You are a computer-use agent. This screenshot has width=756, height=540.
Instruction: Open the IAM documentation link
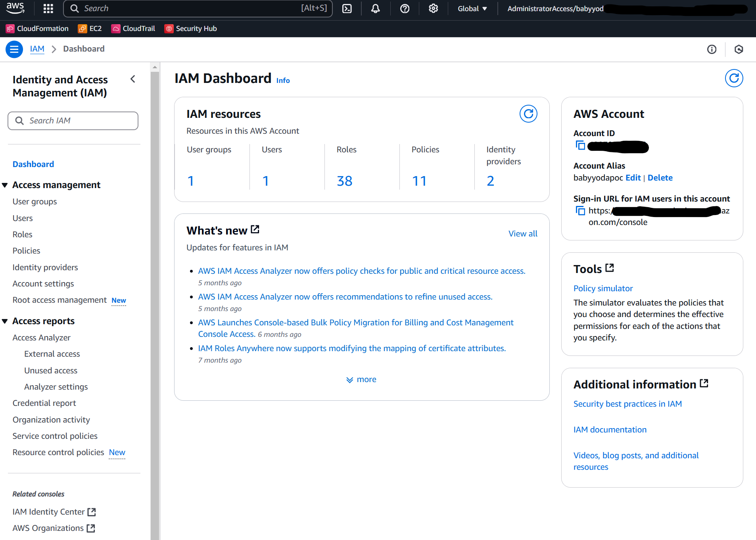(610, 430)
